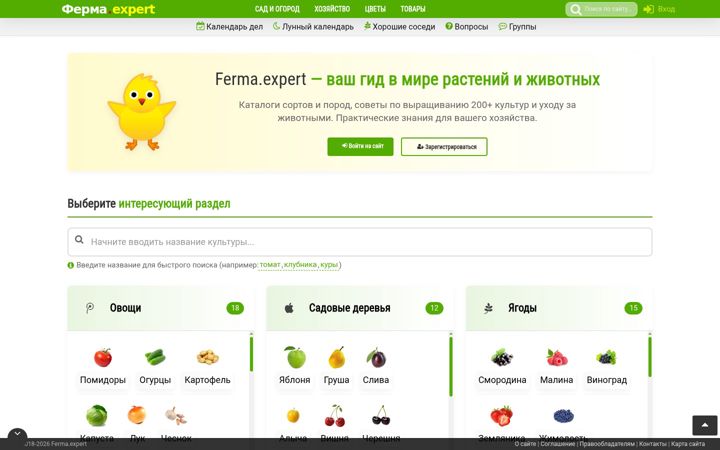Click the magnifier icon in header search
This screenshot has width=720, height=450.
pyautogui.click(x=575, y=9)
